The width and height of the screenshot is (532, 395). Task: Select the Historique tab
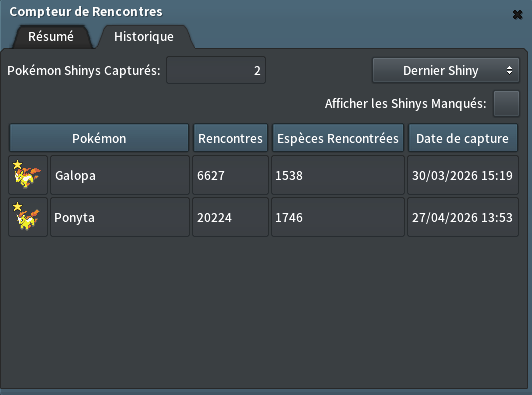tap(144, 37)
